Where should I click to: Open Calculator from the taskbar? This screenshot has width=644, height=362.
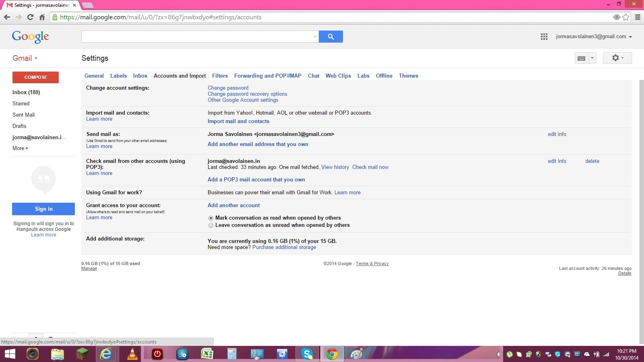point(232,354)
